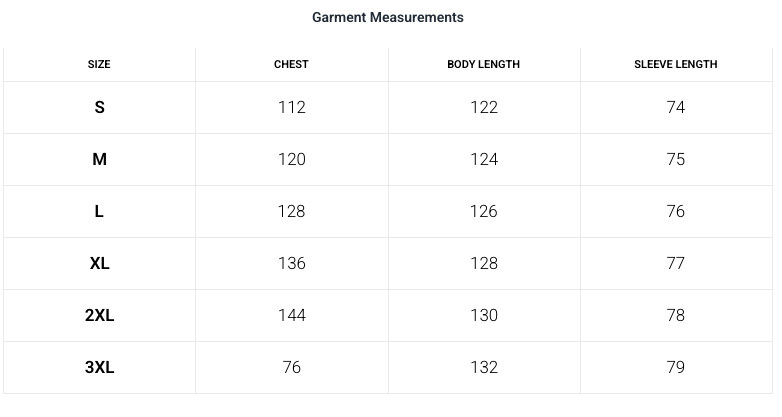Select body length value 126
Viewport: 782px width, 417px height.
[483, 211]
